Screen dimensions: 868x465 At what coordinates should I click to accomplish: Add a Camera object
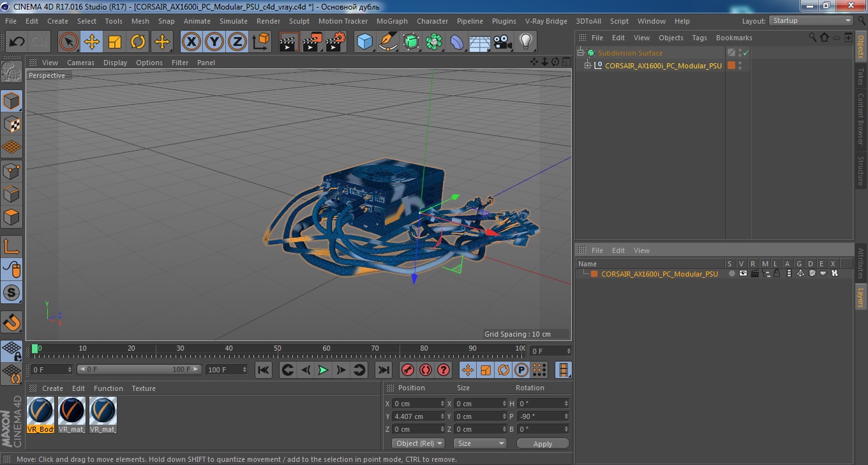coord(503,42)
